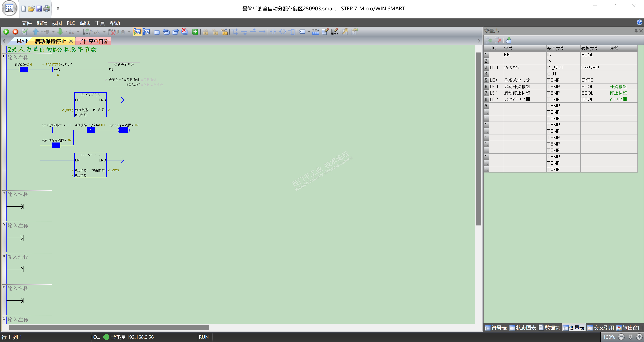Click zoom-in plus on zoom slider
Image resolution: width=644 pixels, height=342 pixels.
click(639, 337)
